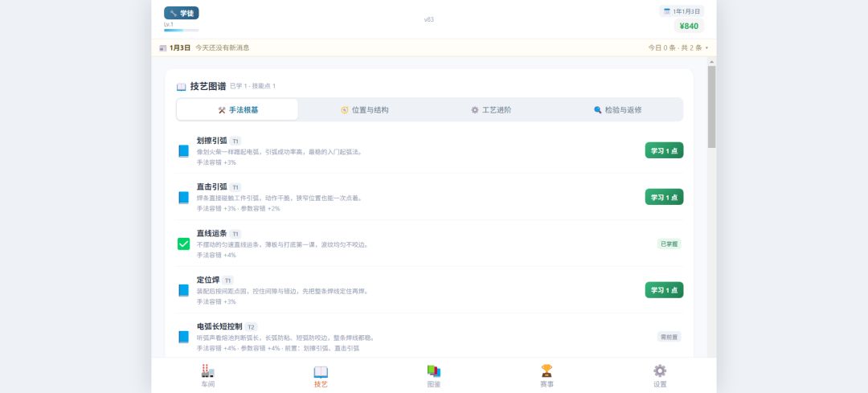Click the blue book icon beside 划擦引弧
The image size is (868, 393).
point(184,150)
